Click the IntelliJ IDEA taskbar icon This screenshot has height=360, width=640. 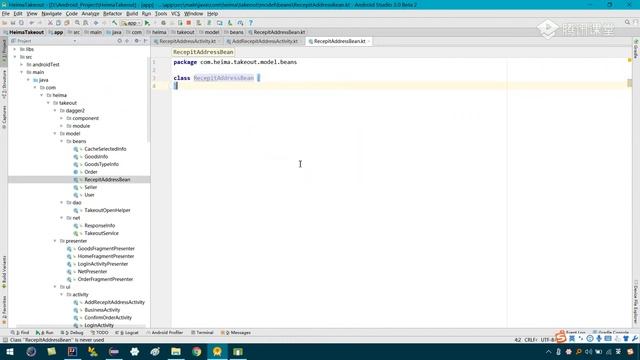72,351
